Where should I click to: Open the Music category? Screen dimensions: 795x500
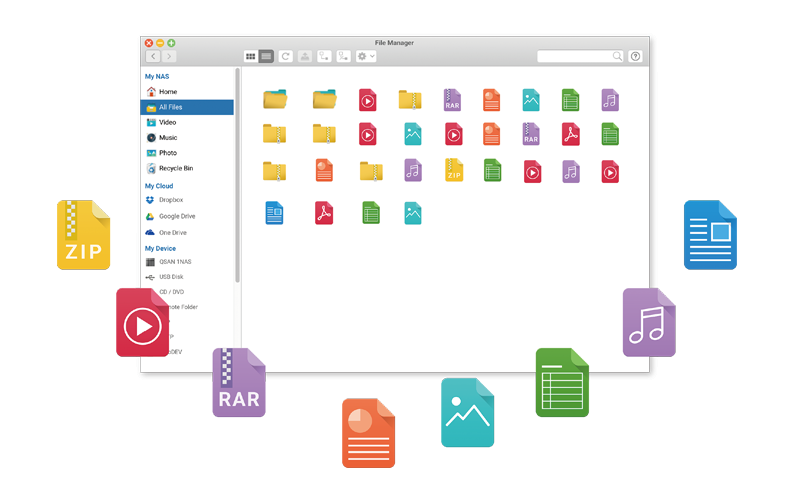[x=187, y=137]
